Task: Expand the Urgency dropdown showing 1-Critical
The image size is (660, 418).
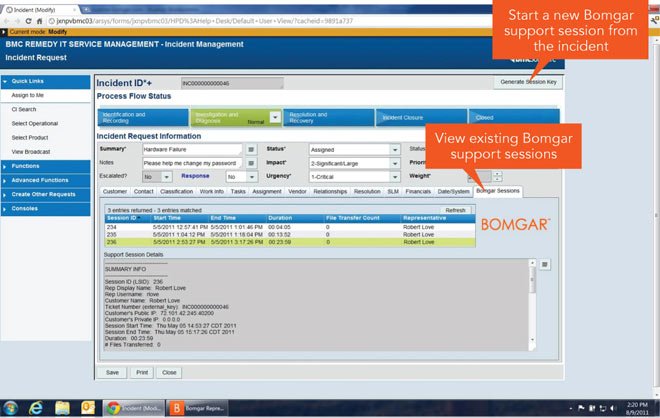Action: point(394,176)
